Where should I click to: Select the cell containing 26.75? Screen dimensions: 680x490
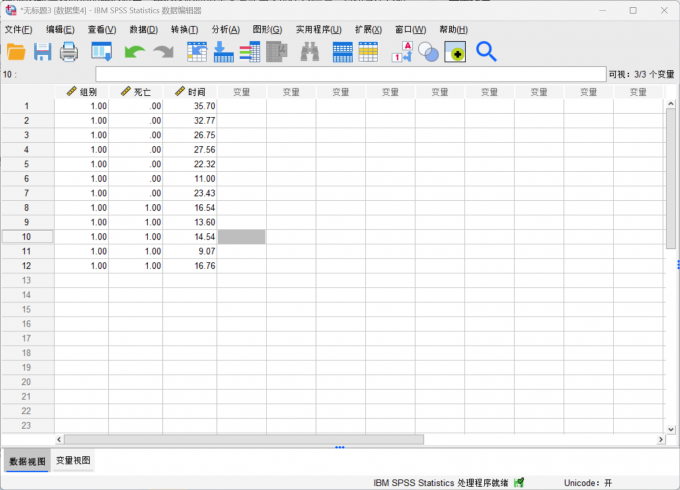190,135
